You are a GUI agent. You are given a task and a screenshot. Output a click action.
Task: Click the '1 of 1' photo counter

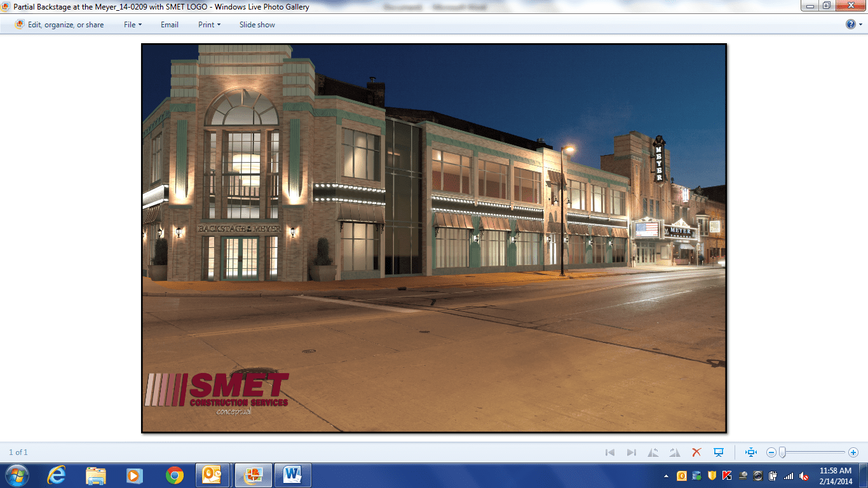(x=18, y=452)
